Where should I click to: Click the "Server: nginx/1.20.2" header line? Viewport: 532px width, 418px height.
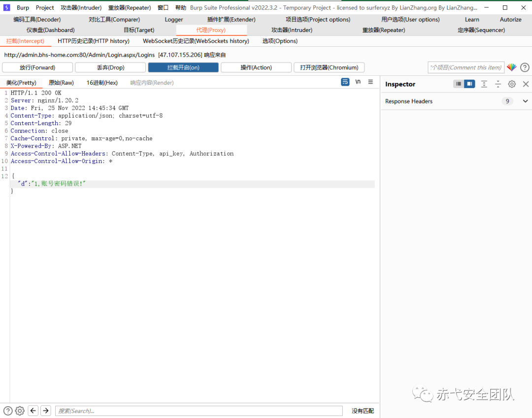coord(44,100)
